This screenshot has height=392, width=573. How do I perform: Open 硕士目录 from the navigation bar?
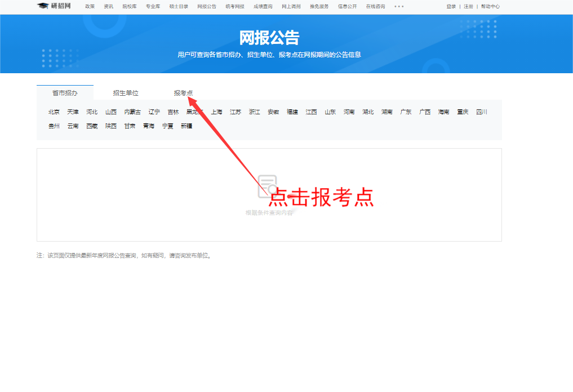pos(179,7)
